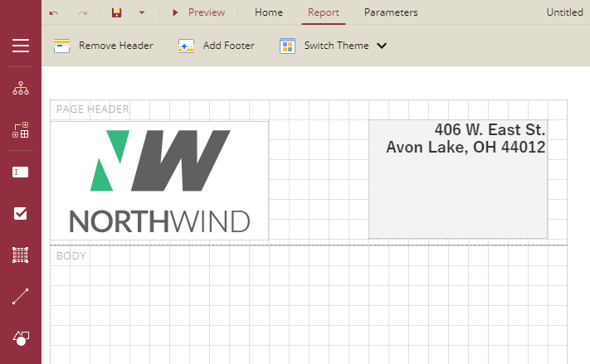Click the Preview label

point(207,12)
